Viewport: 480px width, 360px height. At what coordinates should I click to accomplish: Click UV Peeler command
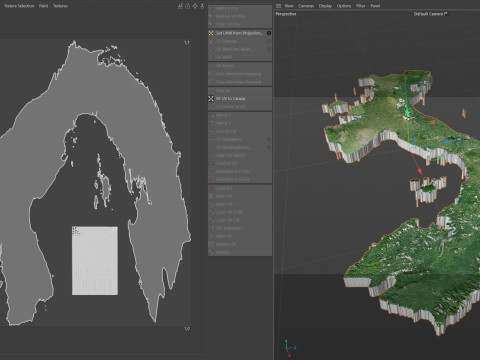[x=240, y=66]
